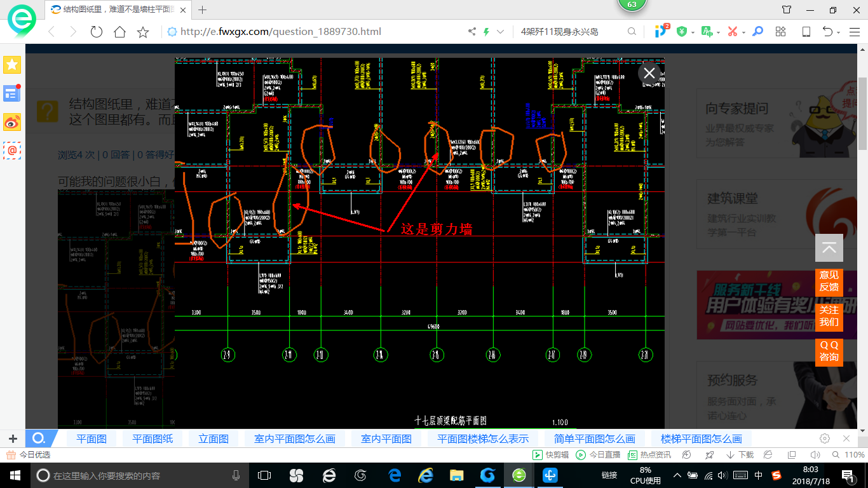Toggle the status bar mute speaker

815,455
